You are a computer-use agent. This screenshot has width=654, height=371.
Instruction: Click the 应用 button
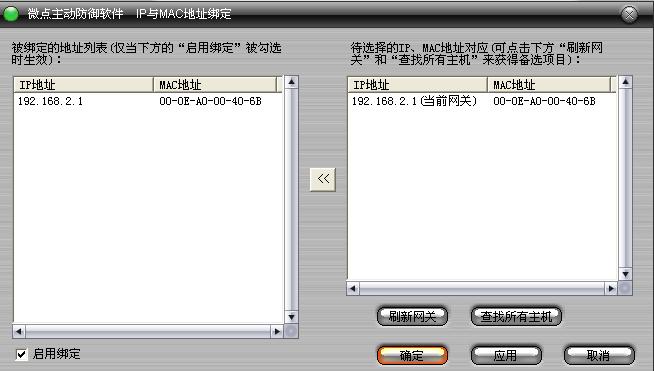point(506,356)
